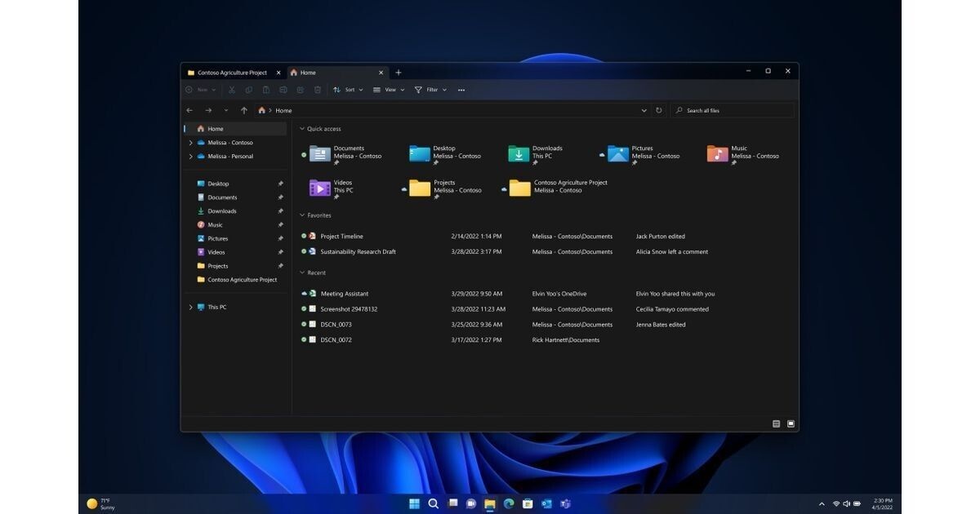Select Pictures in the navigation sidebar
This screenshot has width=980, height=514.
click(x=217, y=239)
